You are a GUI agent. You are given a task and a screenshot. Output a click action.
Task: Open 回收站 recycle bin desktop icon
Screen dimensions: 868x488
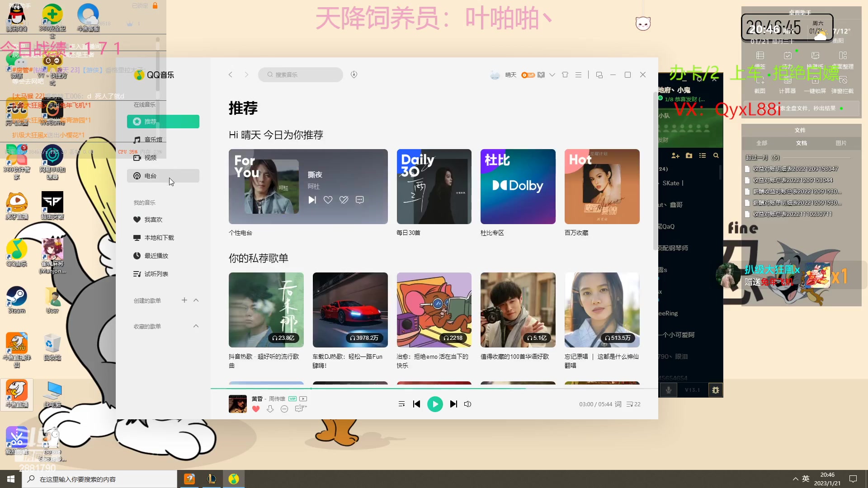pyautogui.click(x=52, y=347)
